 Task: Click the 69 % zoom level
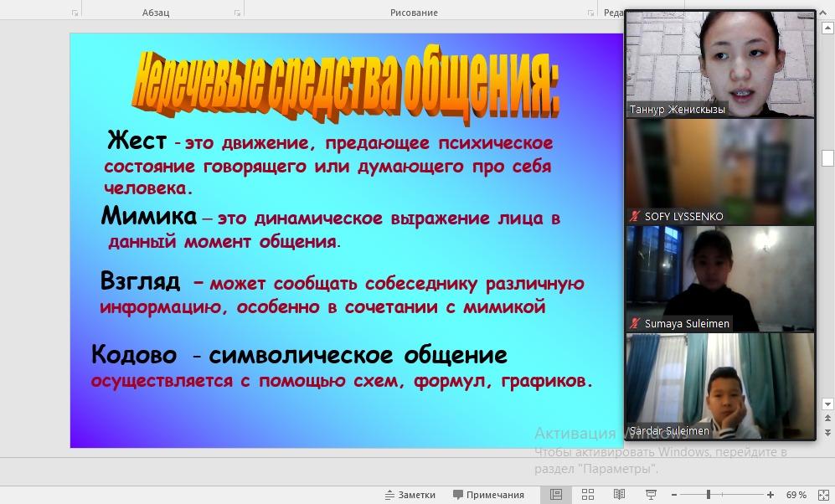tap(796, 495)
